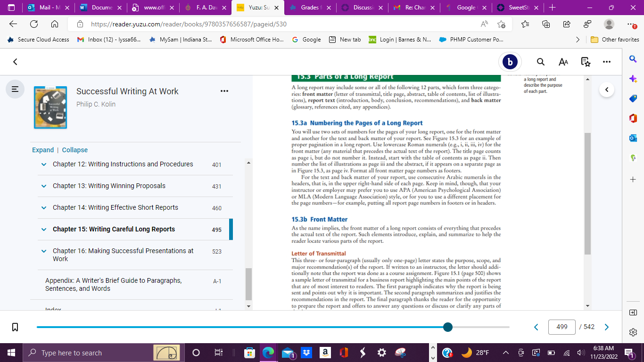Viewport: 644px width, 362px height.
Task: Open text size settings (AA icon)
Action: [563, 62]
